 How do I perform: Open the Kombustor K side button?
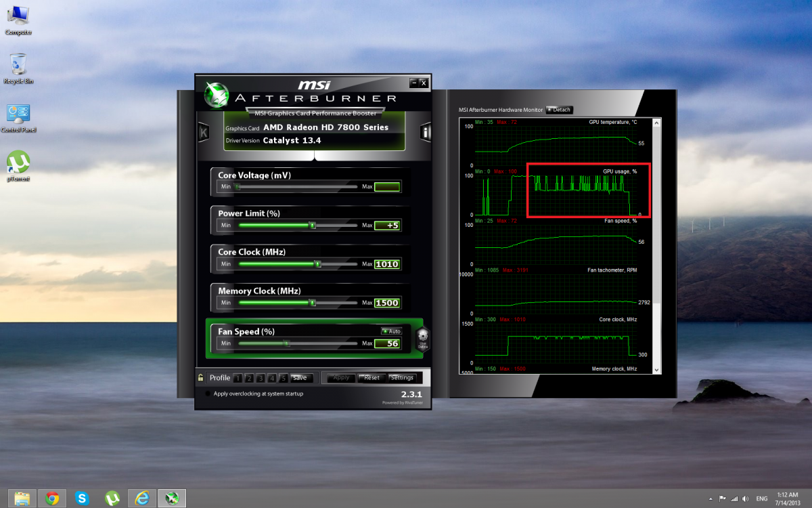(x=203, y=132)
